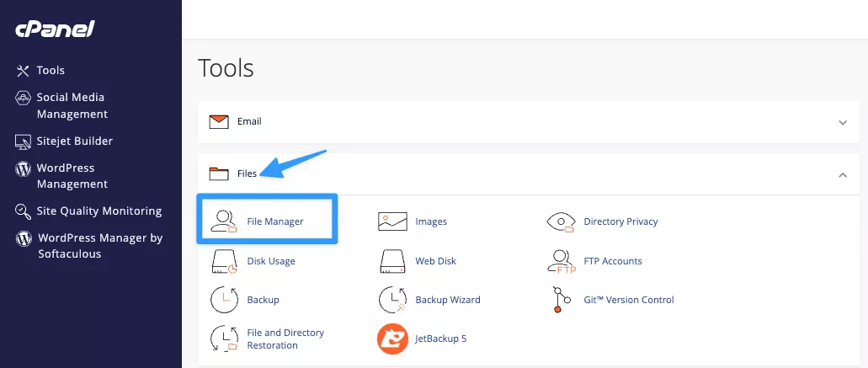Click the FTP Accounts person icon
Image resolution: width=868 pixels, height=368 pixels.
point(561,261)
